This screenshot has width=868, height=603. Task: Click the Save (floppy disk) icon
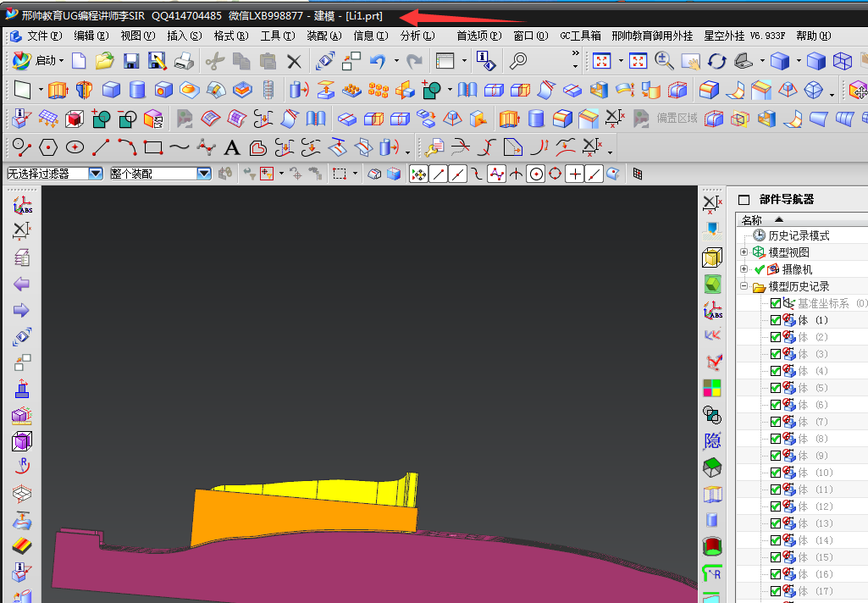tap(131, 61)
